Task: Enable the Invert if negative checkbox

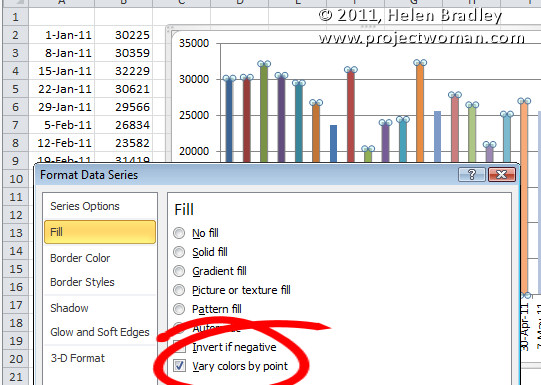Action: (179, 347)
